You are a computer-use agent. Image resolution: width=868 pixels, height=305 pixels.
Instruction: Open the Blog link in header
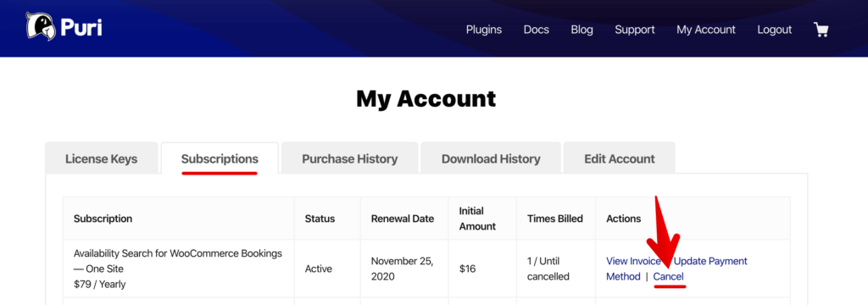(581, 30)
